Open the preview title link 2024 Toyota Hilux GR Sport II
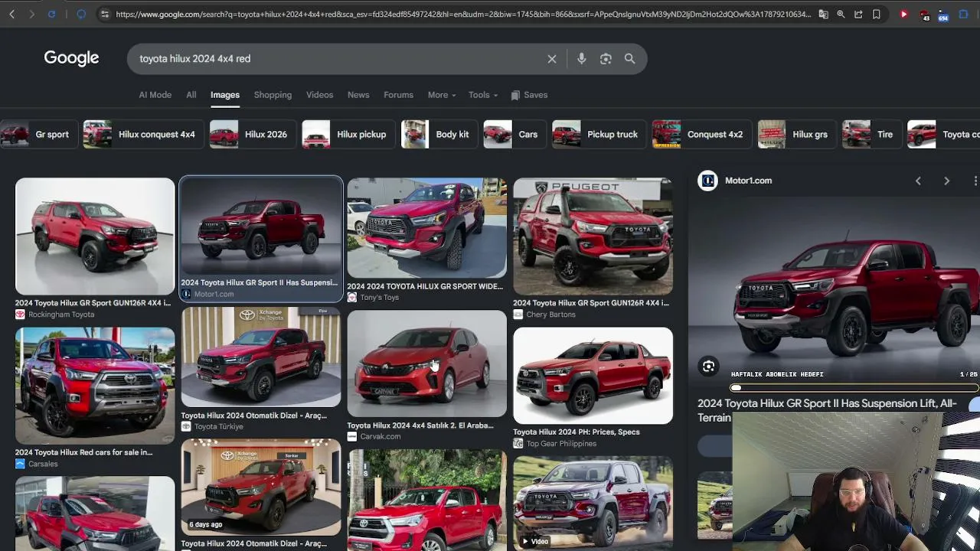 (827, 410)
